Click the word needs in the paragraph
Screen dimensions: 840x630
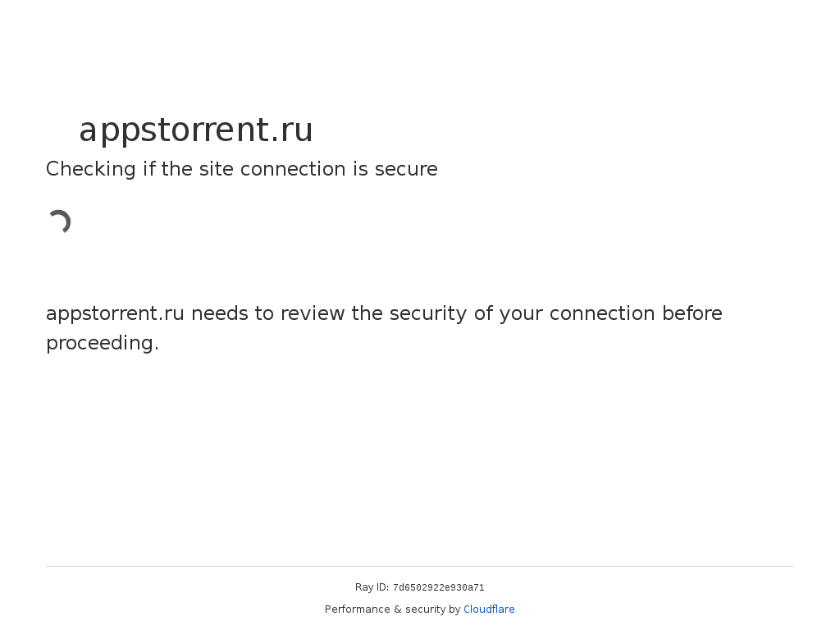219,313
